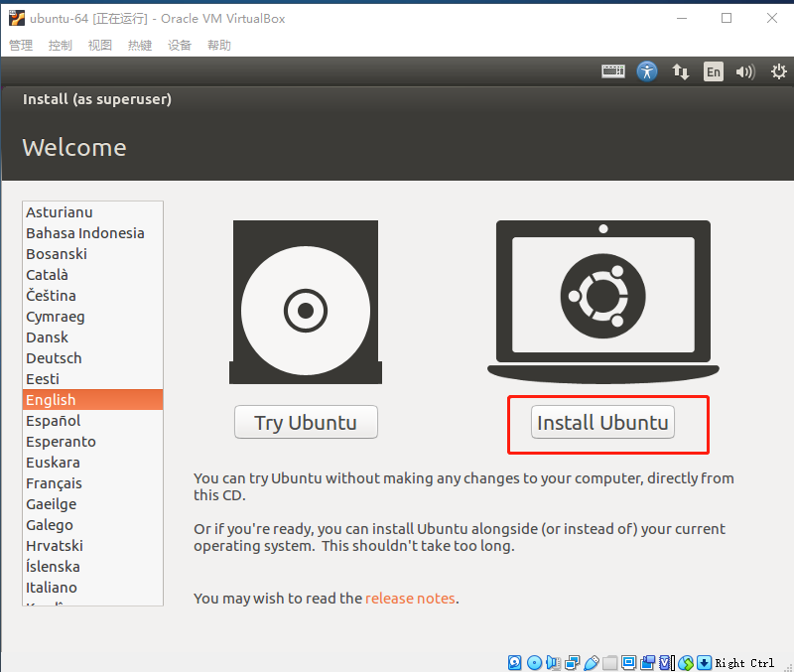
Task: Click the VirtualBox CPU virtualization status icon
Action: (x=667, y=662)
